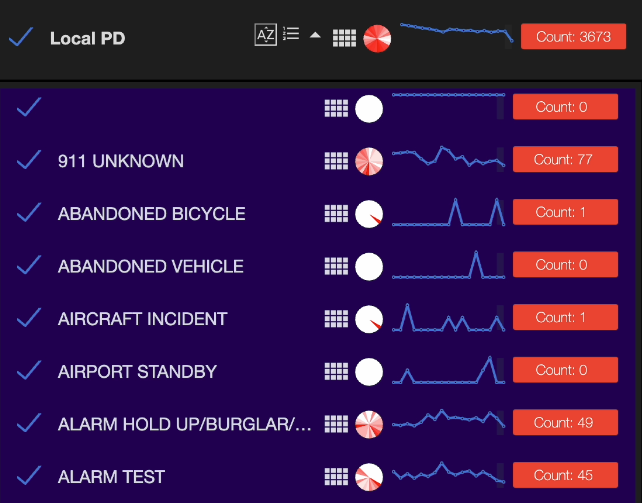642x503 pixels.
Task: Uncheck the Local PD checkmark
Action: tap(21, 37)
